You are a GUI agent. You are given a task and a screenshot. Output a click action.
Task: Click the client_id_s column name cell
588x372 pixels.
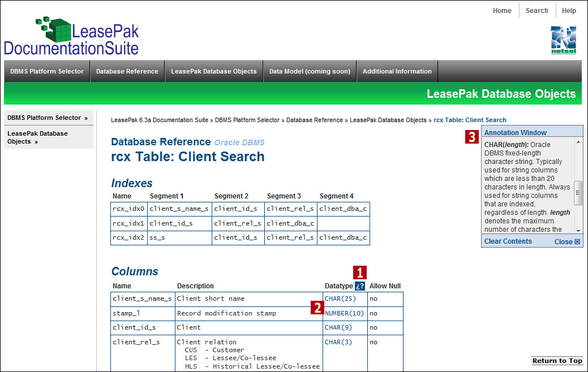coord(143,328)
